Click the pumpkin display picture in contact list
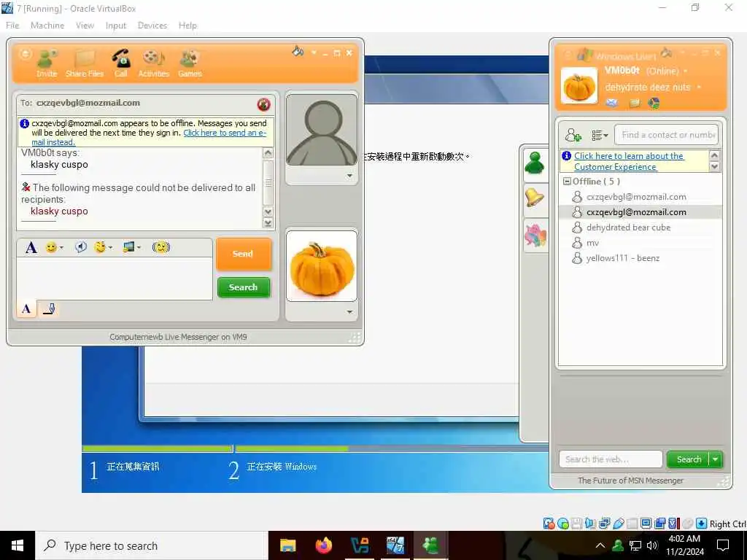The image size is (747, 560). click(x=578, y=86)
